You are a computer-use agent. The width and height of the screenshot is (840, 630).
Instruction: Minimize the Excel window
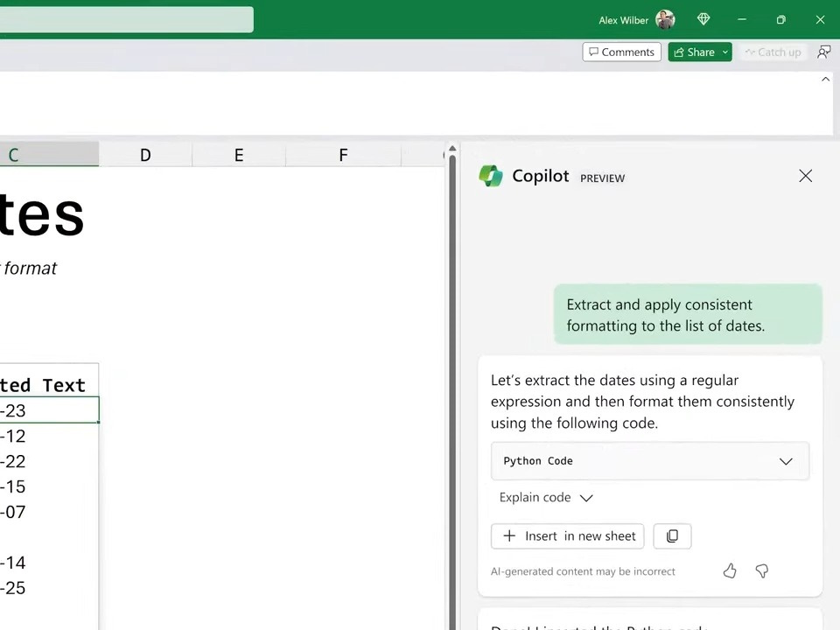[741, 20]
